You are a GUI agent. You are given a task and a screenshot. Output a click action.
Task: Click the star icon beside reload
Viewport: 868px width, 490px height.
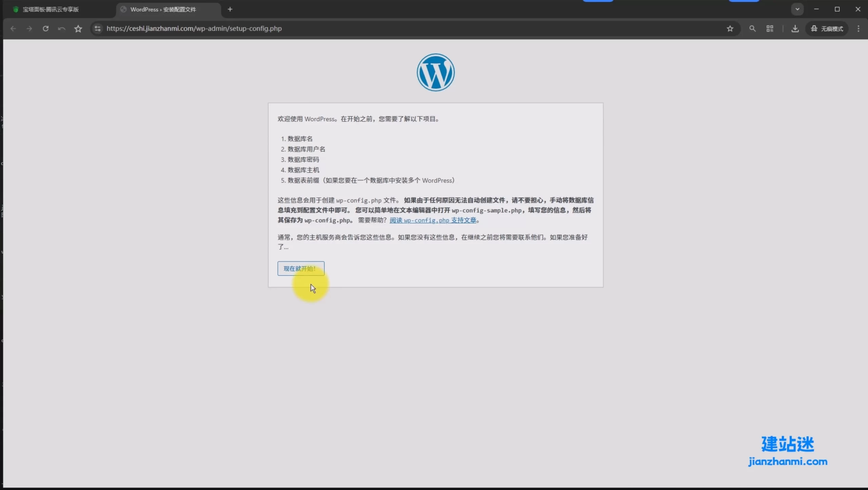click(x=78, y=29)
